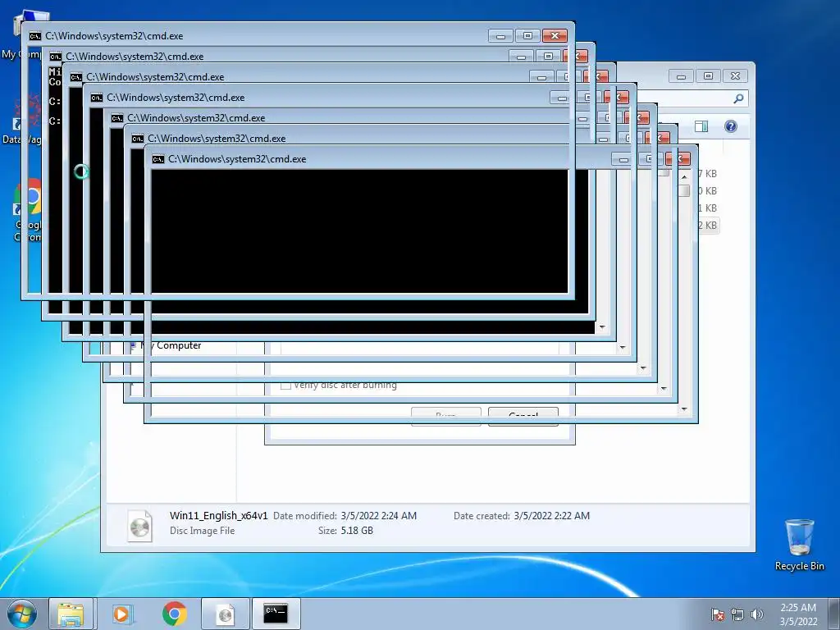Select the cmd.exe taskbar button
Screen dimensions: 840x630
(276, 614)
